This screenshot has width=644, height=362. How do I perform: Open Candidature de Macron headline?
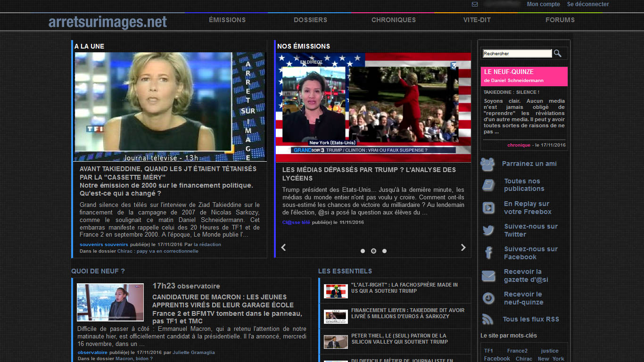pos(223,301)
